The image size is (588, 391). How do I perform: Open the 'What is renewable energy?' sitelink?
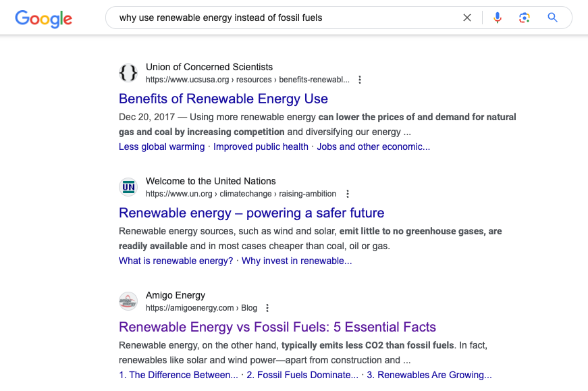coord(176,261)
